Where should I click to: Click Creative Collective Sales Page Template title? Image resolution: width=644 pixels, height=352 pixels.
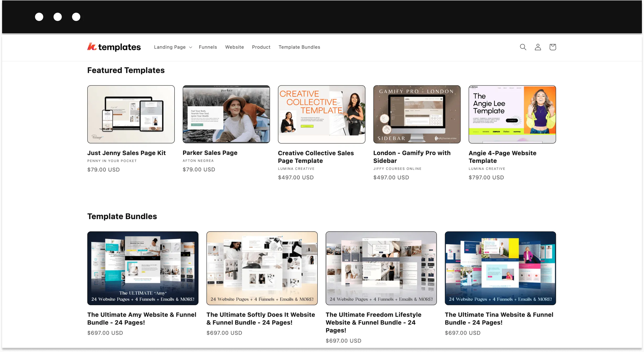[x=316, y=157]
